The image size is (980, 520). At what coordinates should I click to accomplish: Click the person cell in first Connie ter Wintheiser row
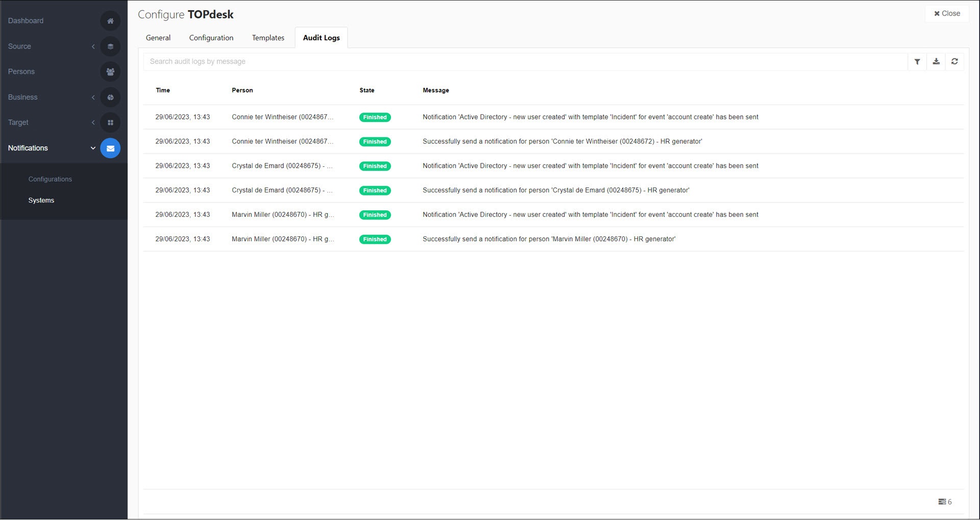(282, 117)
